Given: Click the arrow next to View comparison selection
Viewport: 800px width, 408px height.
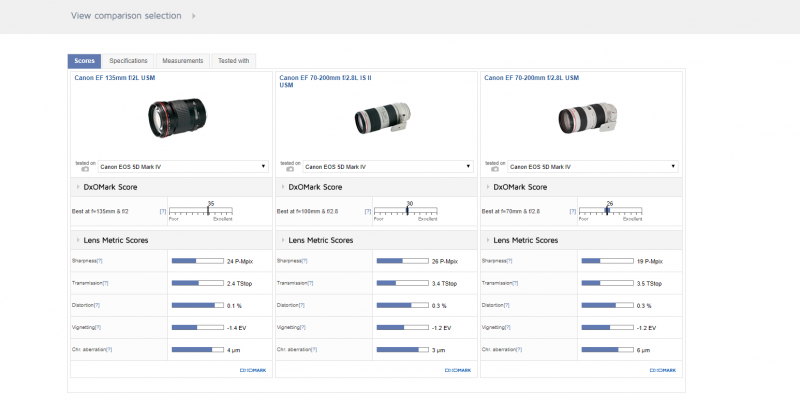Looking at the screenshot, I should (193, 16).
